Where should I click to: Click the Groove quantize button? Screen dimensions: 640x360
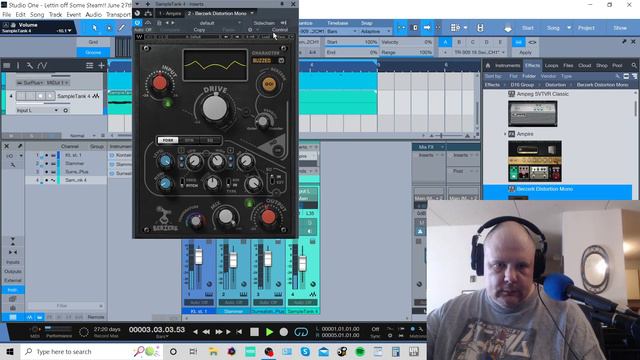coord(93,52)
